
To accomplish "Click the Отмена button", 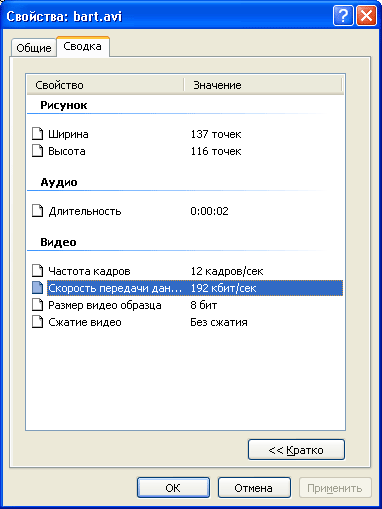I will click(254, 488).
